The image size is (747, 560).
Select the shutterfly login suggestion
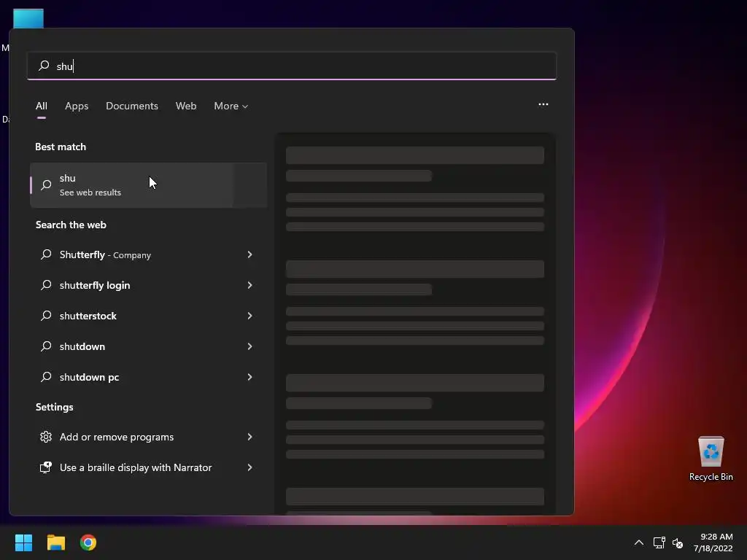tap(148, 285)
